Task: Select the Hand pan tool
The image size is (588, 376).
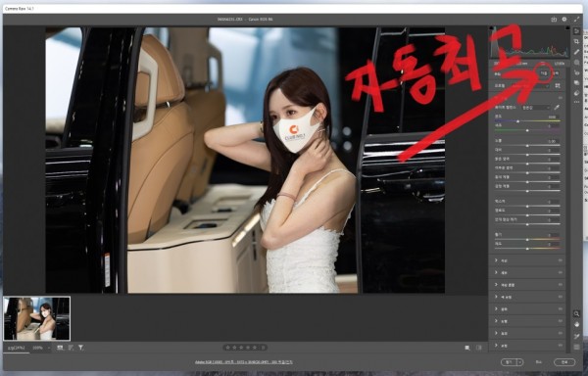Action: pos(577,324)
